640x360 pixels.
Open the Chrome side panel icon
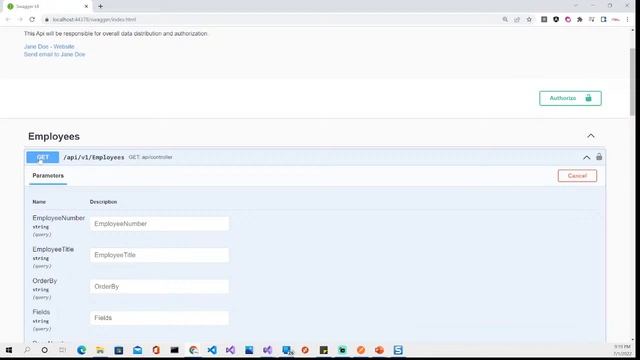pos(603,19)
